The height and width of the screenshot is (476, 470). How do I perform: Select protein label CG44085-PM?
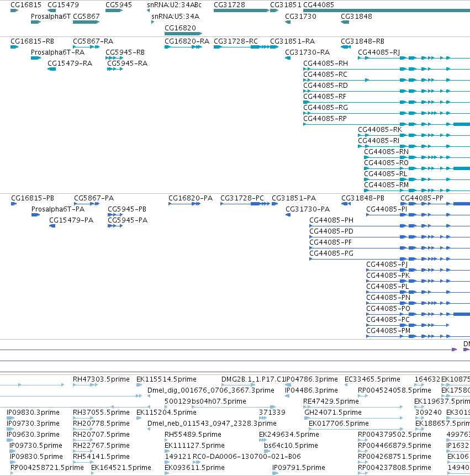(x=388, y=331)
